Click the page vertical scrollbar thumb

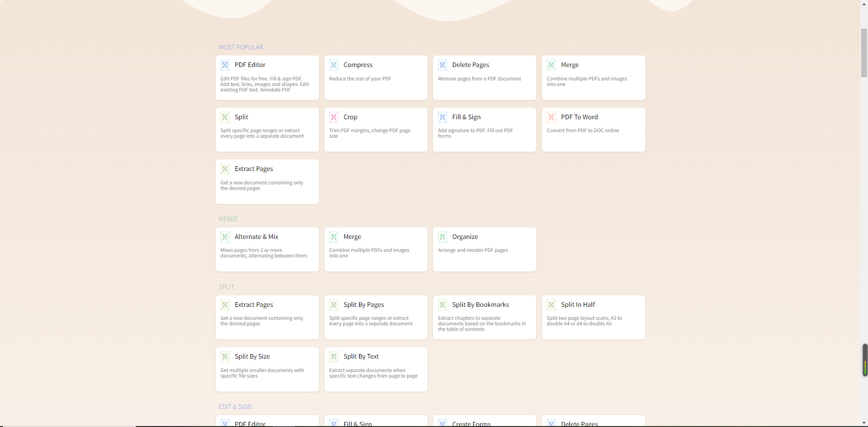pos(864,53)
